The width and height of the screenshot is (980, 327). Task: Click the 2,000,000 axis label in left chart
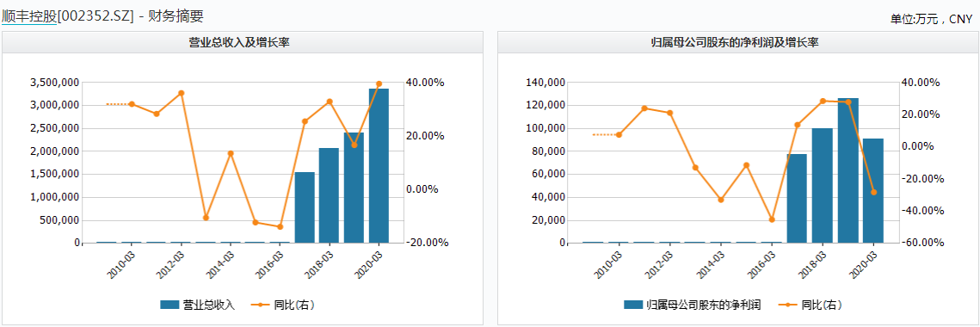(53, 151)
